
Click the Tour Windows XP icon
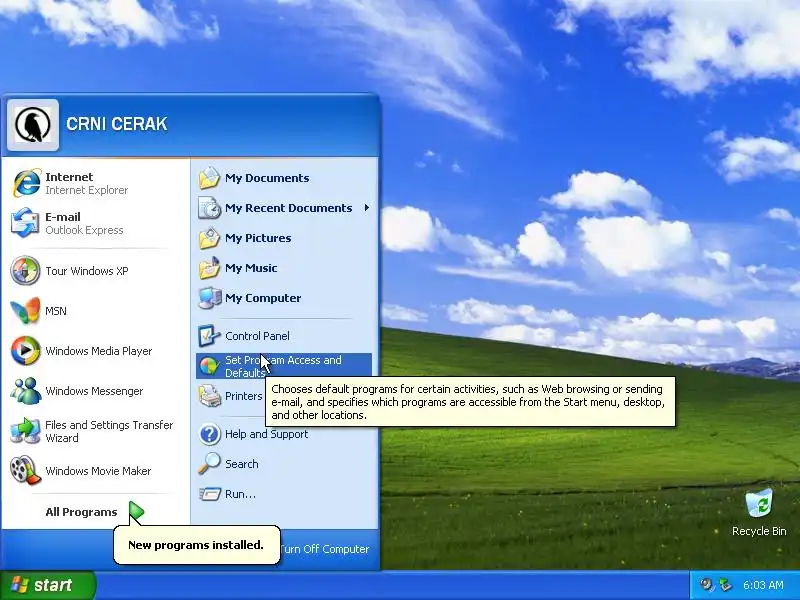tap(26, 270)
